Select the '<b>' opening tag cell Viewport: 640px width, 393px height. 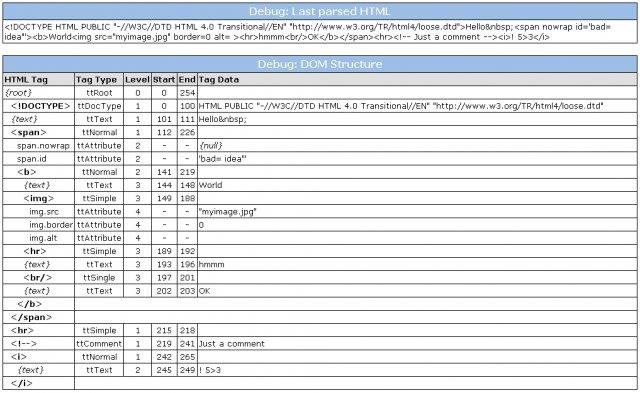[x=38, y=172]
